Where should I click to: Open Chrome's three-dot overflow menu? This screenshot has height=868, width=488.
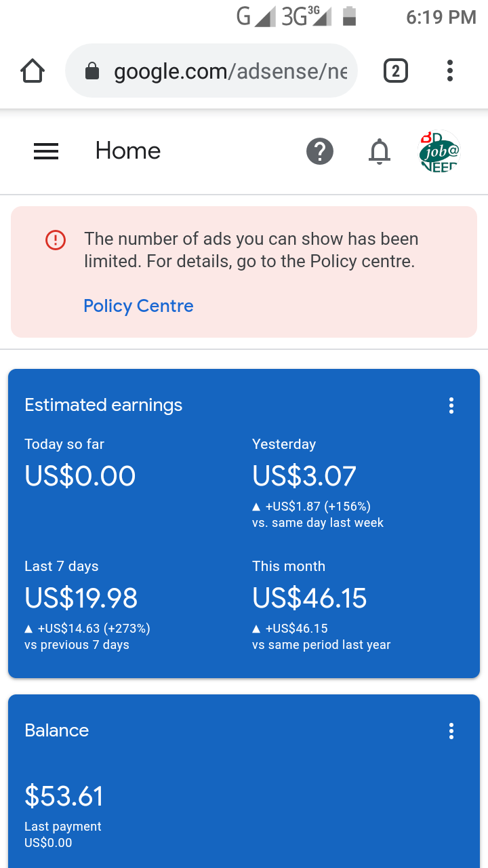point(450,71)
